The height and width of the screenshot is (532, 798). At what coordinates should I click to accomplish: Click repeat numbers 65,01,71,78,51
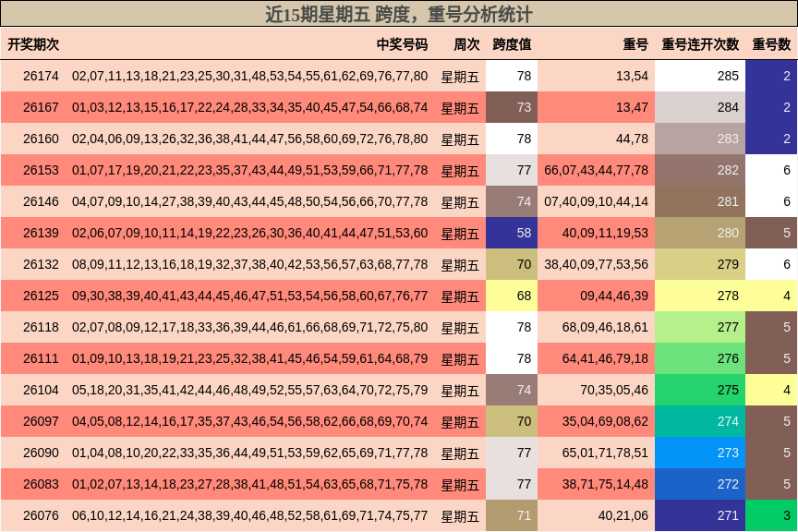coord(605,453)
